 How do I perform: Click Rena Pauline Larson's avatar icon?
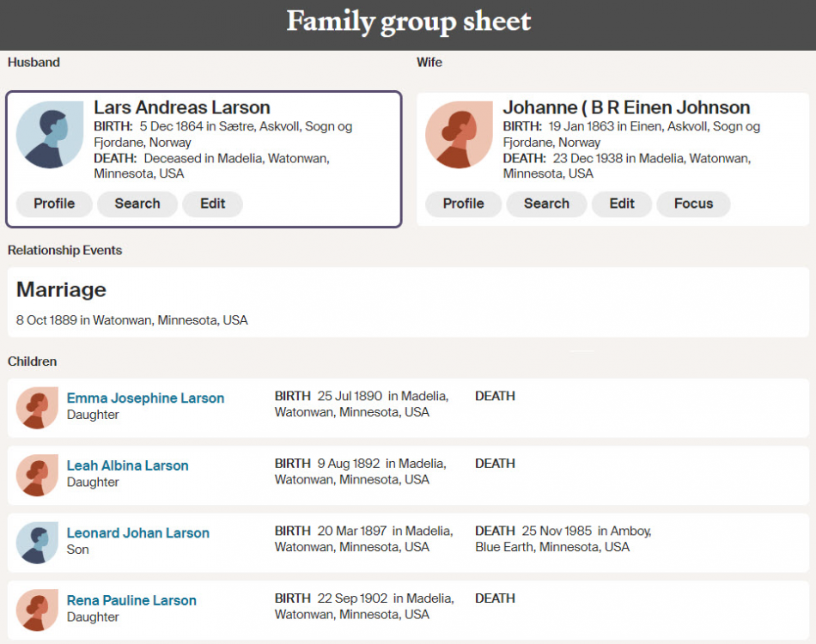click(37, 610)
